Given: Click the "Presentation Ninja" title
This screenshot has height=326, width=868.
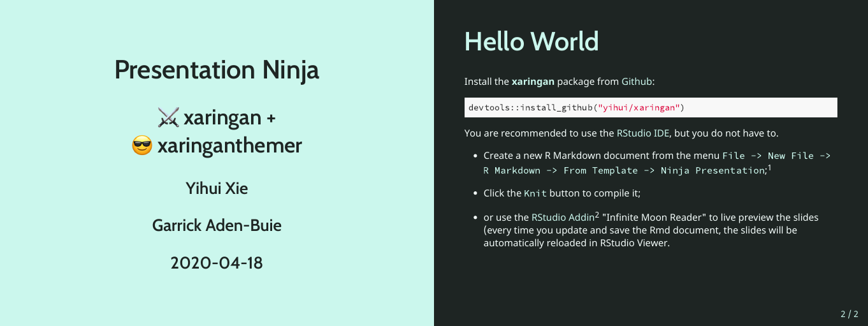Looking at the screenshot, I should [217, 70].
